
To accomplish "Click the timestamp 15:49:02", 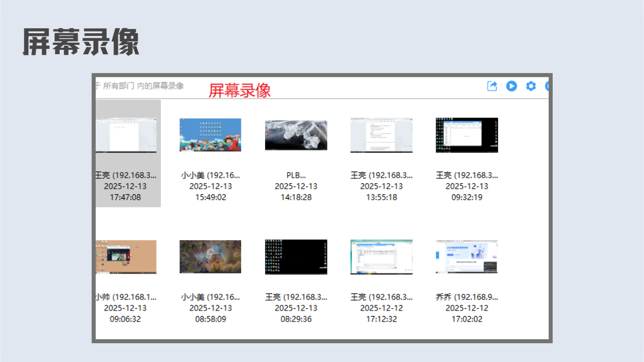I will tap(210, 197).
